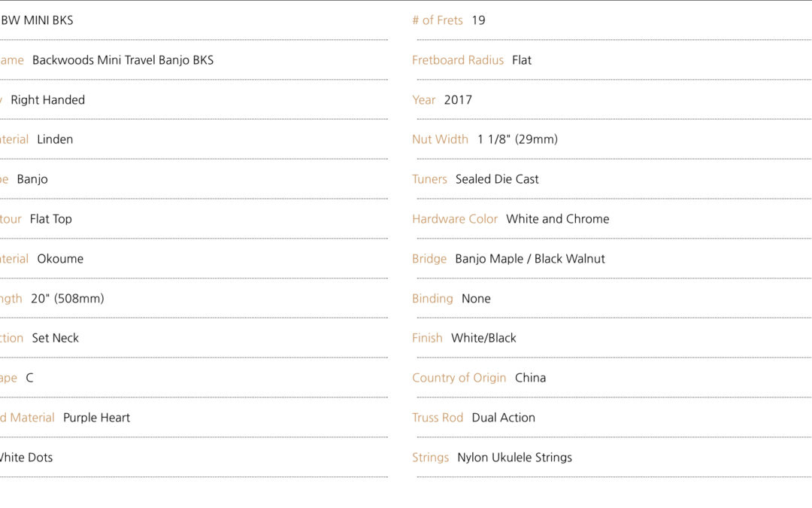This screenshot has height=508, width=812.
Task: Select the 'Tuners' spec label
Action: 429,179
